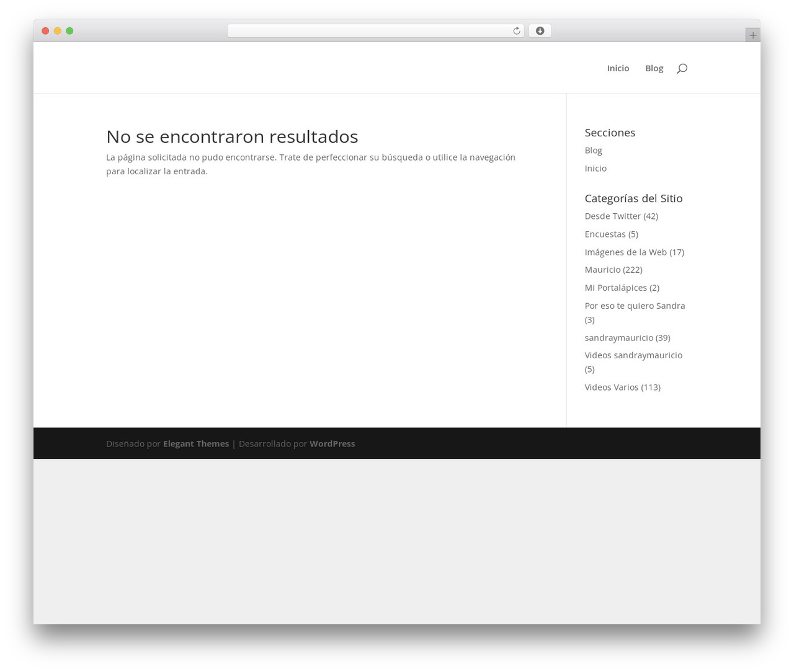Open the Mauricio category
This screenshot has height=672, width=794.
602,270
